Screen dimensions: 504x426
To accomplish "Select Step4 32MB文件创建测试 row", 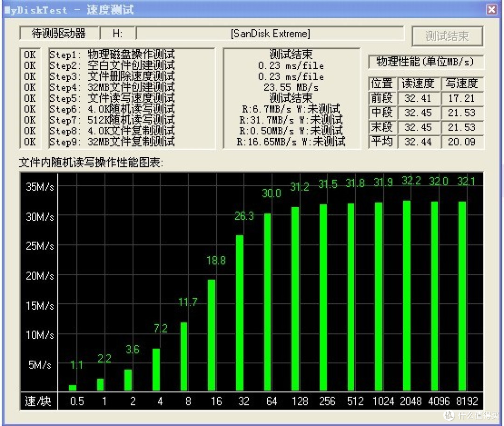I will pos(112,87).
